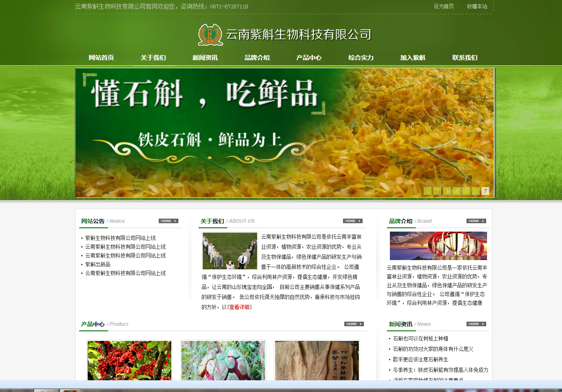This screenshot has height=392, width=562.
Task: Click the MORE arrow on the 新闻资讯 News panel
Action: (476, 324)
